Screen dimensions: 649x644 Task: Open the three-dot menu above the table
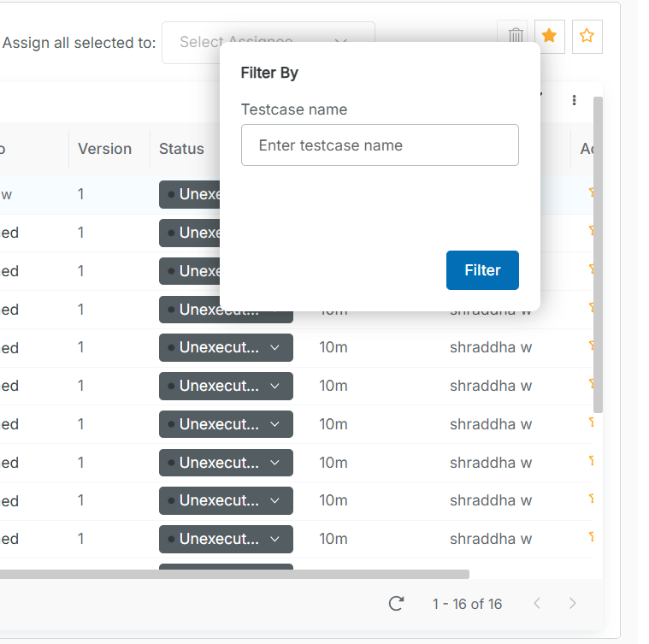(x=574, y=101)
